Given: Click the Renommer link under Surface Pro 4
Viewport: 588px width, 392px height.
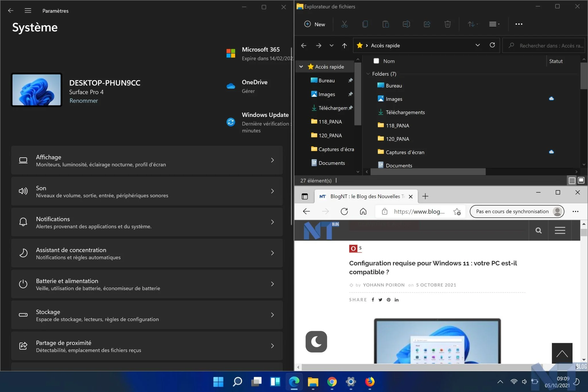Looking at the screenshot, I should [84, 101].
